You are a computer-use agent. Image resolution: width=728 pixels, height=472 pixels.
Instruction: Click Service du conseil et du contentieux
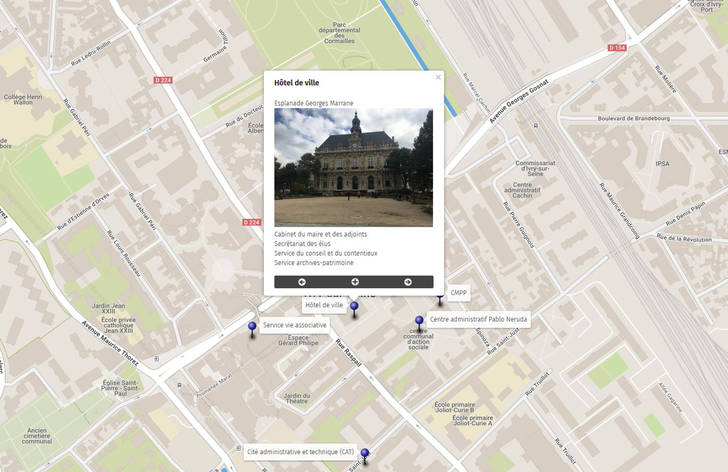point(325,253)
